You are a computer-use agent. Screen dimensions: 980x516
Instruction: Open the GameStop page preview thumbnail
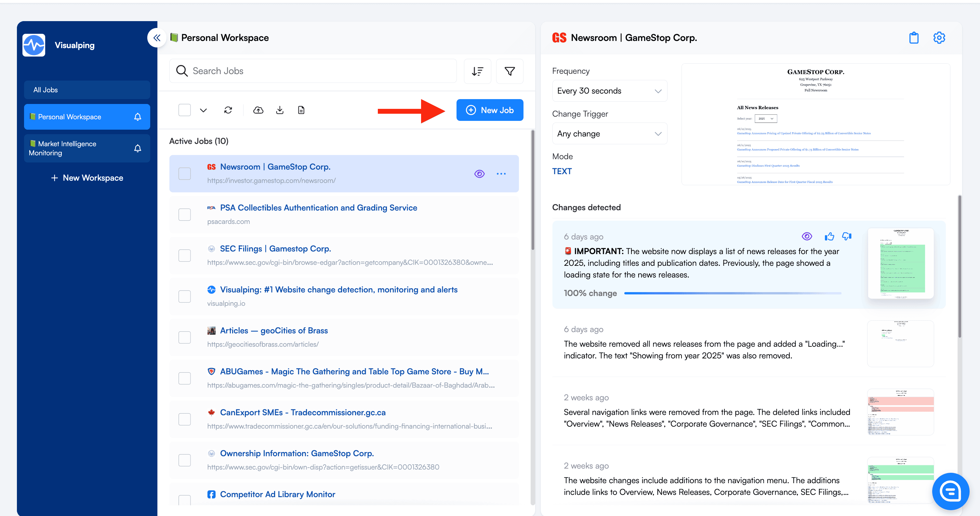816,124
